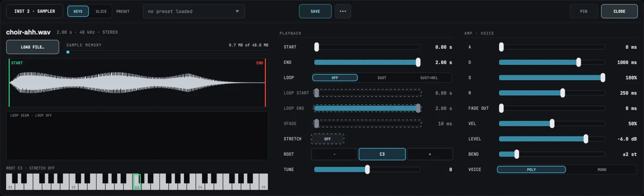Click the 0.7 MB of 48.0 MB text

[x=248, y=45]
